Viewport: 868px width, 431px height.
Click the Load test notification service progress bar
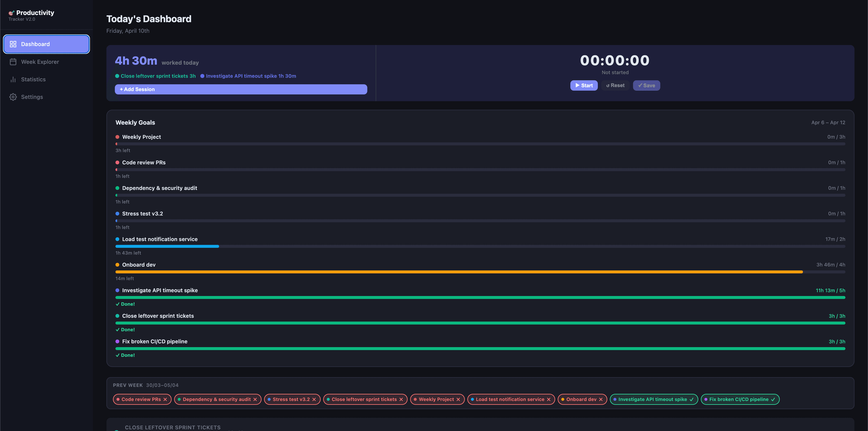click(x=480, y=246)
